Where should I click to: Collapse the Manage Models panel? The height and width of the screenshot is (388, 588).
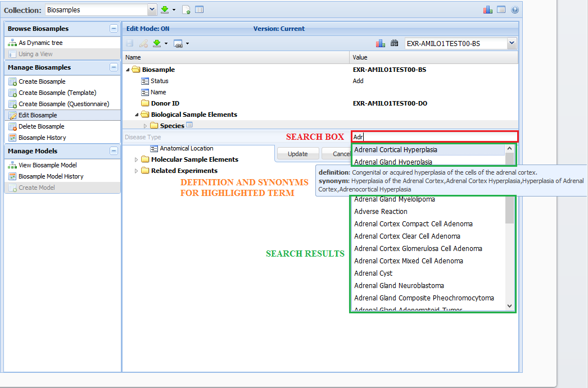(114, 151)
